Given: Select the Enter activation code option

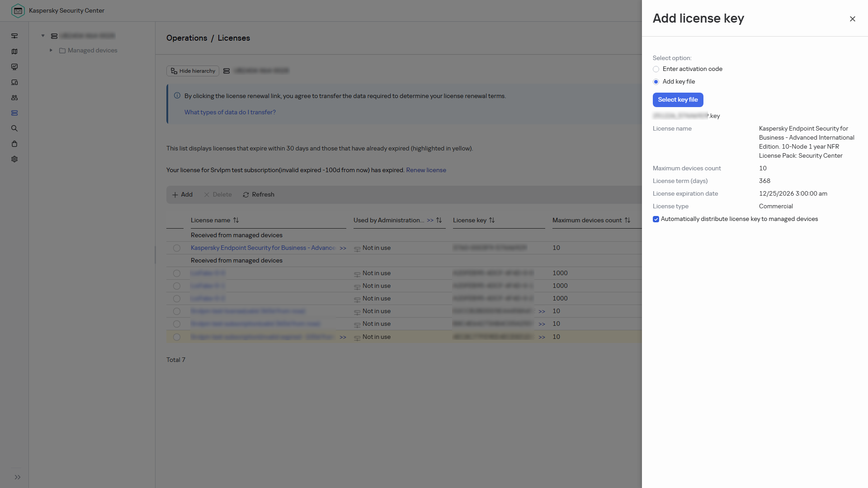Looking at the screenshot, I should coord(656,69).
